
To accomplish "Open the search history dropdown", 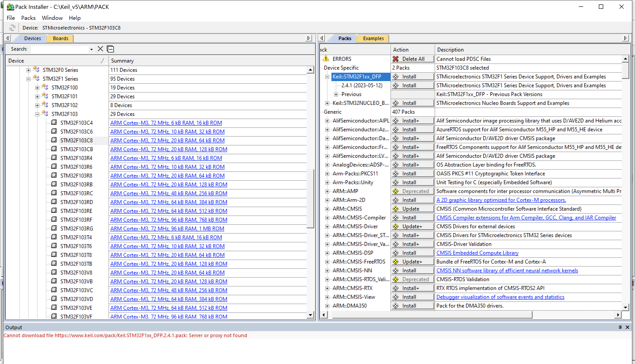I will pos(91,49).
